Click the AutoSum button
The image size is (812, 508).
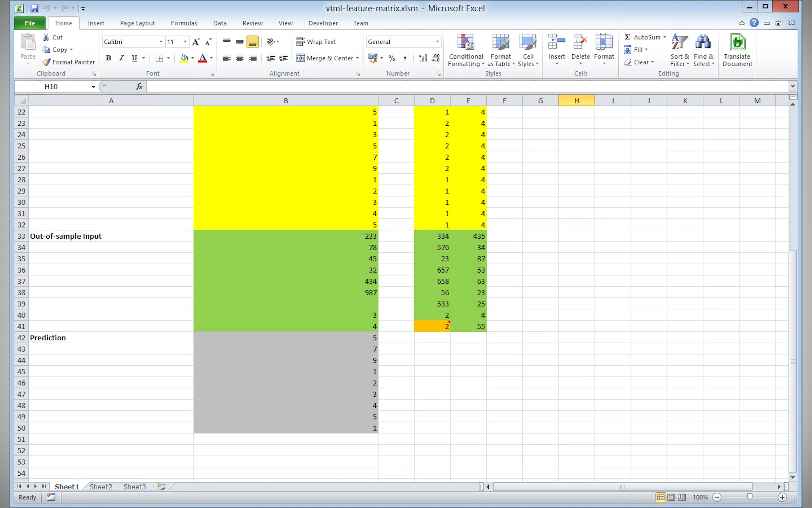pos(642,37)
